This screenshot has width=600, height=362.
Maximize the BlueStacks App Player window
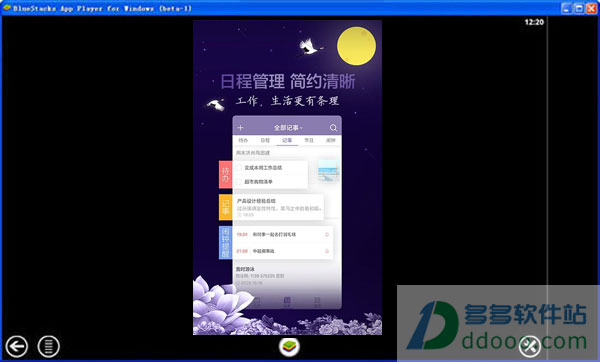(x=579, y=8)
